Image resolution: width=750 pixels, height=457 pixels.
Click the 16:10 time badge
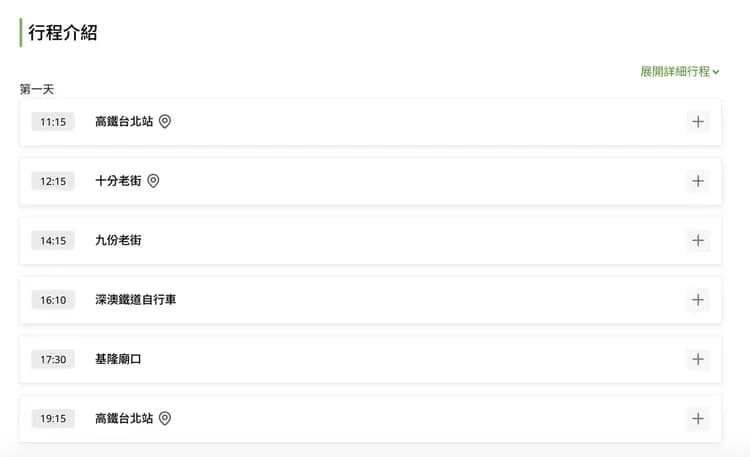[x=53, y=300]
